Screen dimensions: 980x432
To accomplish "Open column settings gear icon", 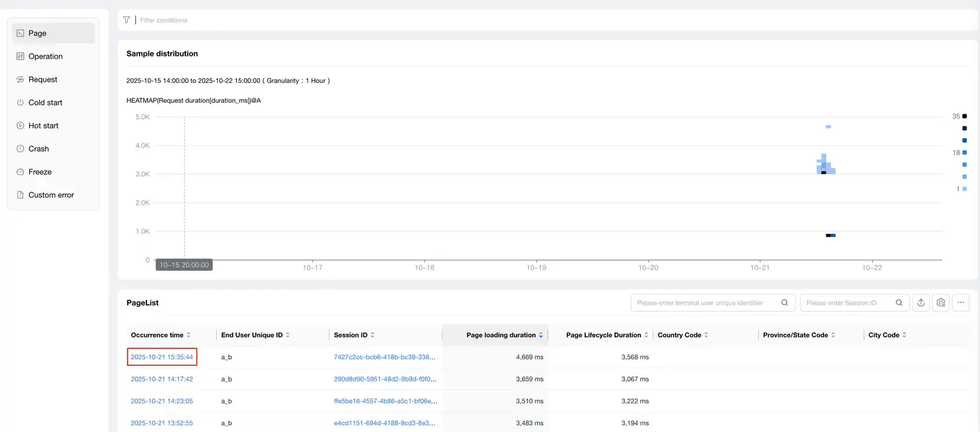I will (941, 303).
